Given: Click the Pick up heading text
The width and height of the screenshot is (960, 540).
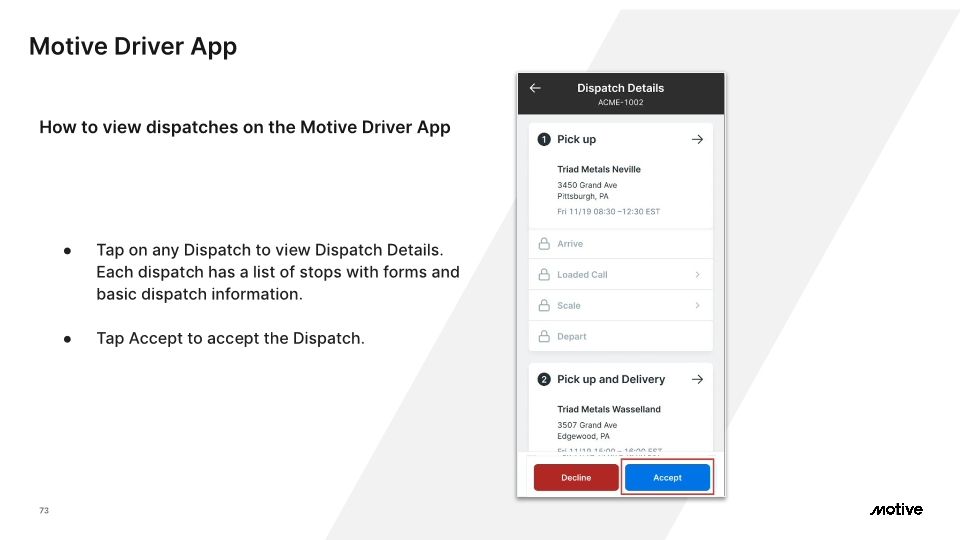Looking at the screenshot, I should (576, 140).
